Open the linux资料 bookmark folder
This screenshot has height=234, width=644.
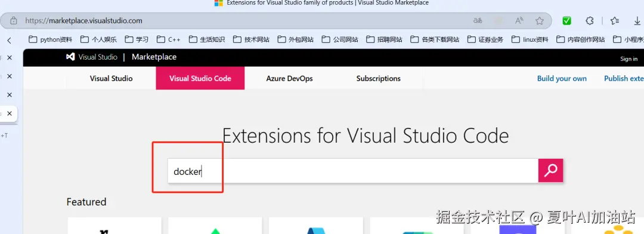click(530, 39)
